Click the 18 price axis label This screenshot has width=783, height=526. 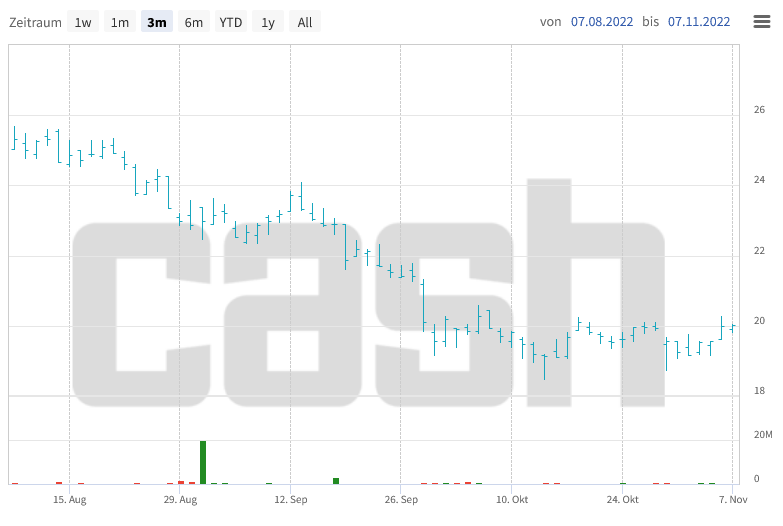tap(759, 391)
